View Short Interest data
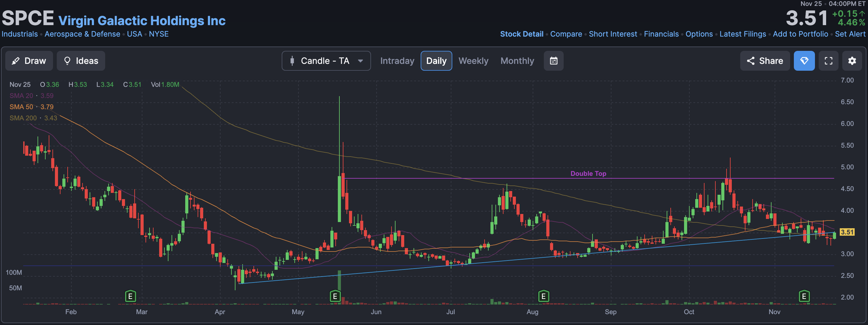This screenshot has width=868, height=325. point(613,34)
